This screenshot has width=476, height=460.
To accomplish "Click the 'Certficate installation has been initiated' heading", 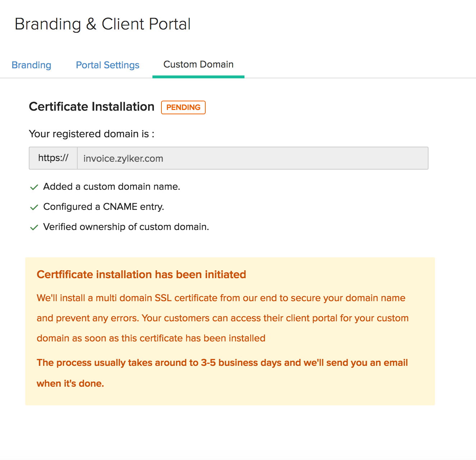I will tap(141, 275).
